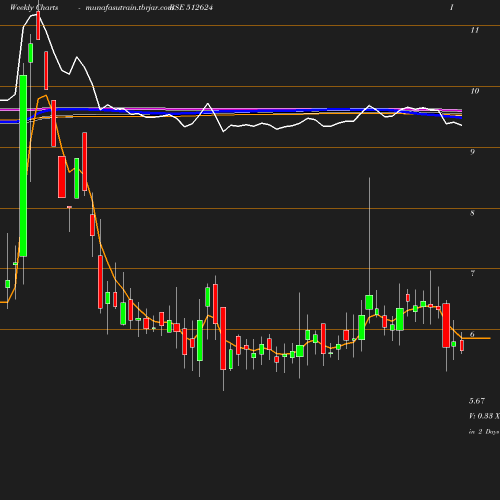Click the munafasutra.tbrjar.com source label

[x=129, y=7]
